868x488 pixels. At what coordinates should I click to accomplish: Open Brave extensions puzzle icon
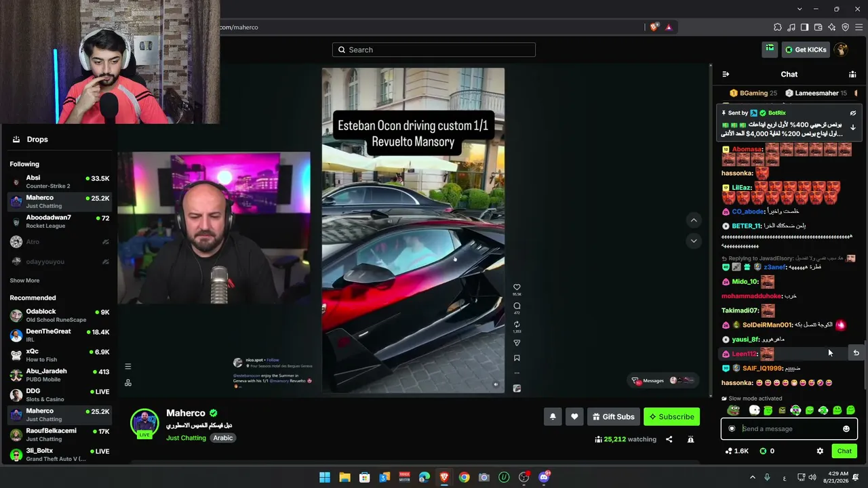click(x=778, y=27)
